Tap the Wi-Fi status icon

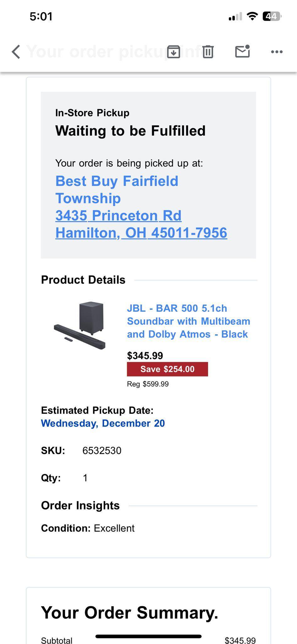point(252,16)
